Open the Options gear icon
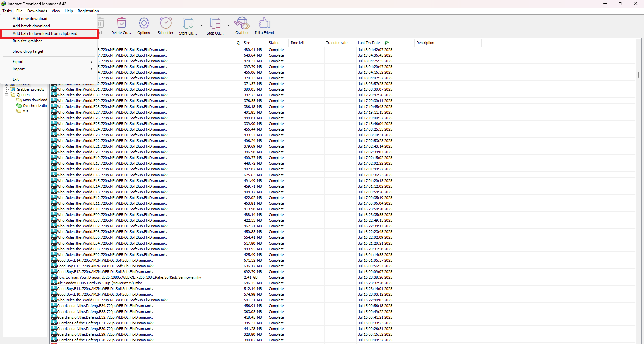This screenshot has width=644, height=344. (x=144, y=24)
